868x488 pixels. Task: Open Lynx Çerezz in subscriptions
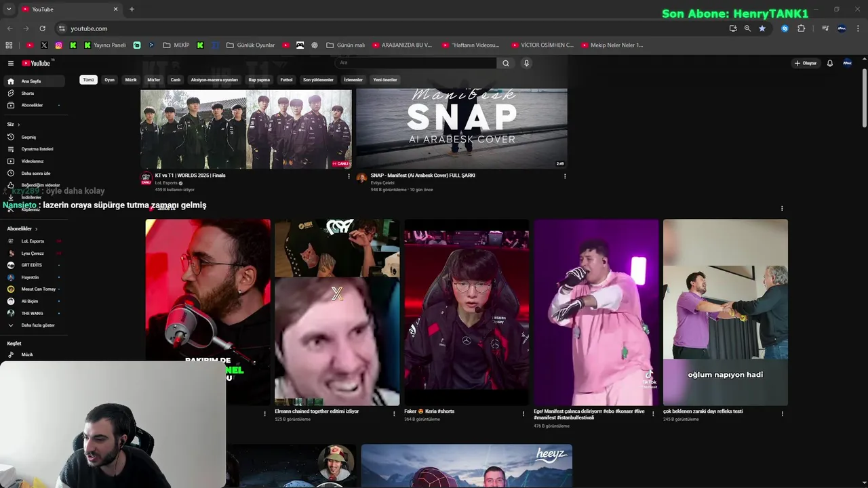coord(34,253)
